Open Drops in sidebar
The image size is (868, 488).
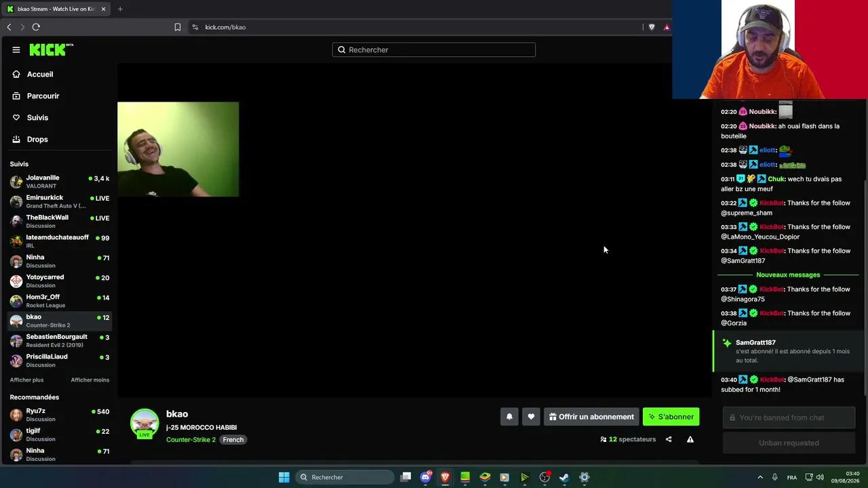click(37, 139)
